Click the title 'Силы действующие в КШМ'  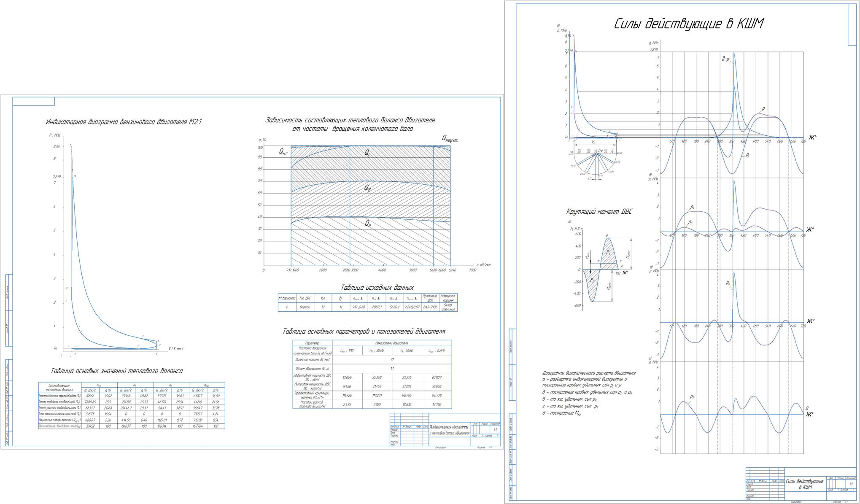point(688,24)
